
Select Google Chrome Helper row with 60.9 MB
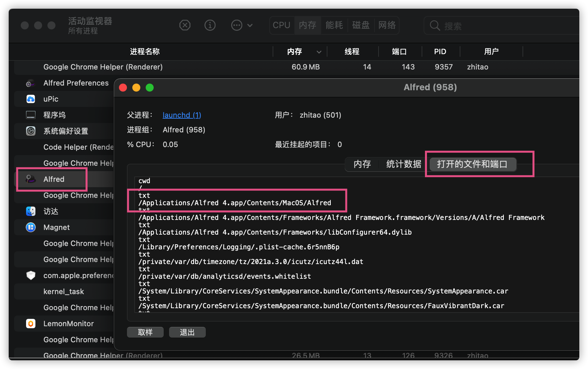297,67
